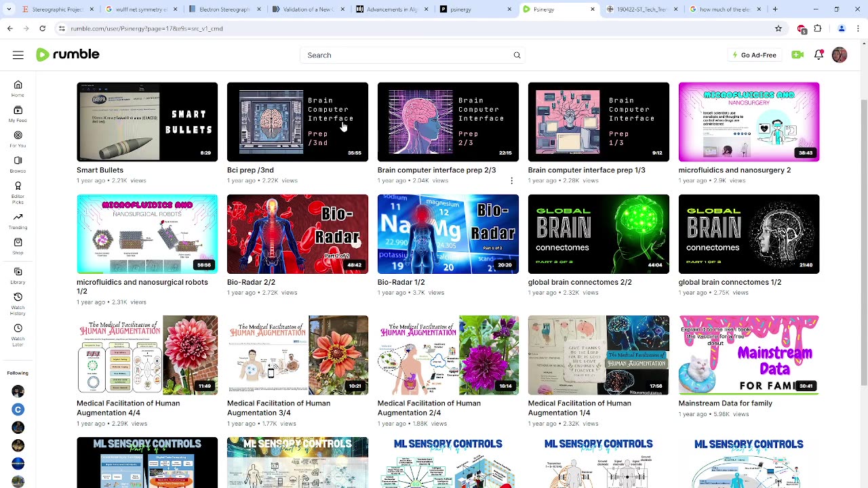Viewport: 868px width, 488px height.
Task: Open the Bci prep /3nd video title
Action: click(x=250, y=170)
